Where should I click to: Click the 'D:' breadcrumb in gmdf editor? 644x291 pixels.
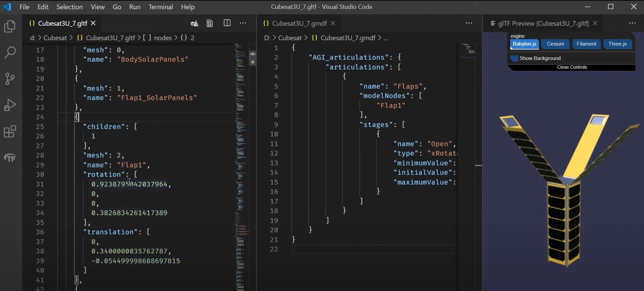pos(268,38)
